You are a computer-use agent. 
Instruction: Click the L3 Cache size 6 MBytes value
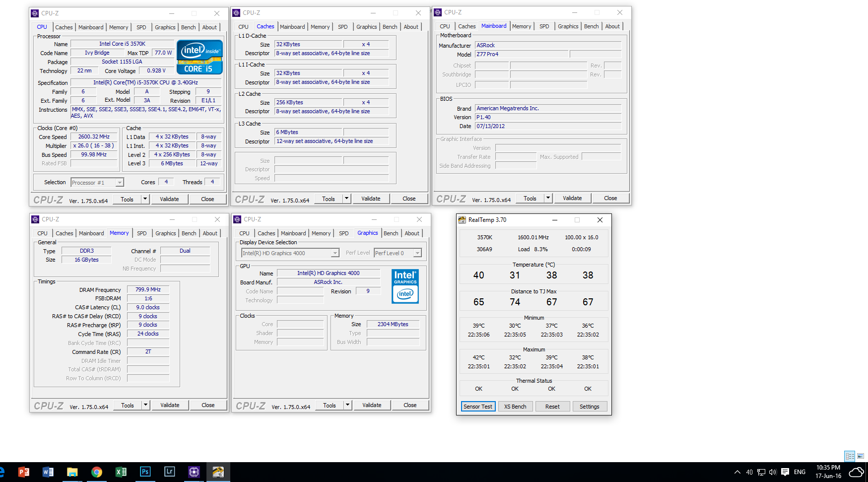[x=308, y=132]
